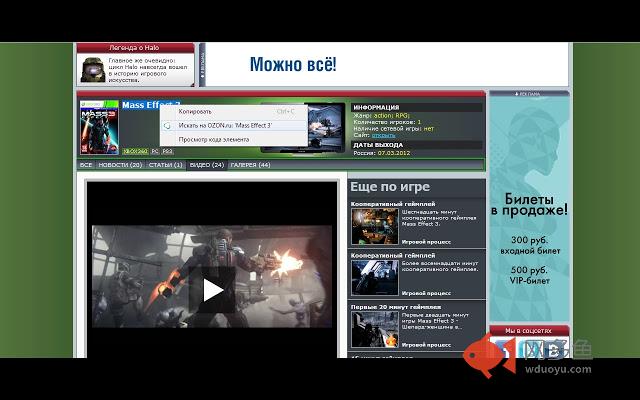Play the Mass Effect 3 video
Screen dimensions: 640x400
tap(212, 290)
